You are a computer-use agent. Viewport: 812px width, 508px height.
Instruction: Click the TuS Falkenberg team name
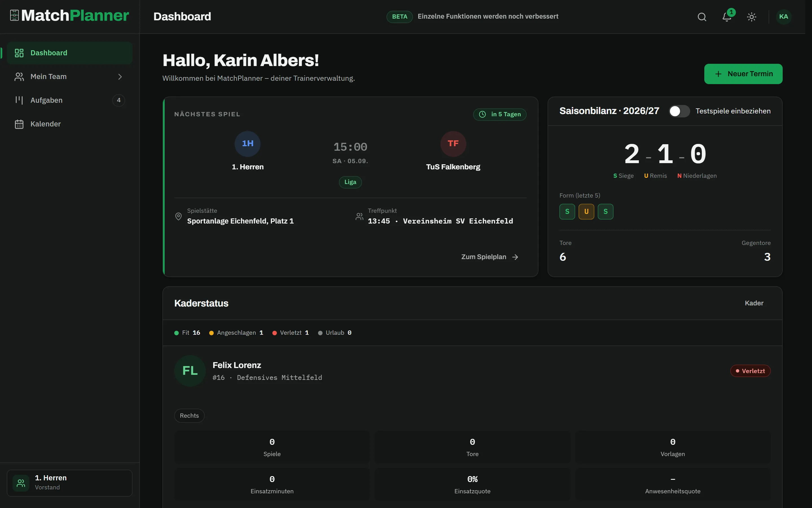tap(453, 167)
